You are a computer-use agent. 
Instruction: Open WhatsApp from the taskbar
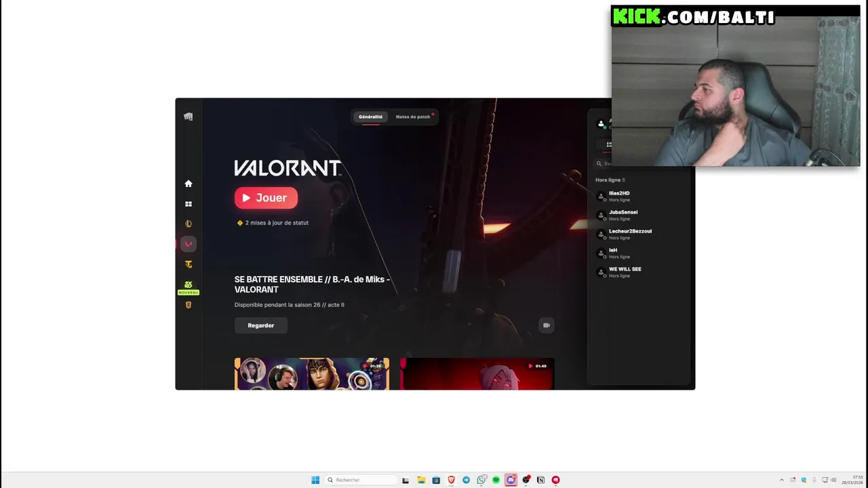[x=481, y=480]
